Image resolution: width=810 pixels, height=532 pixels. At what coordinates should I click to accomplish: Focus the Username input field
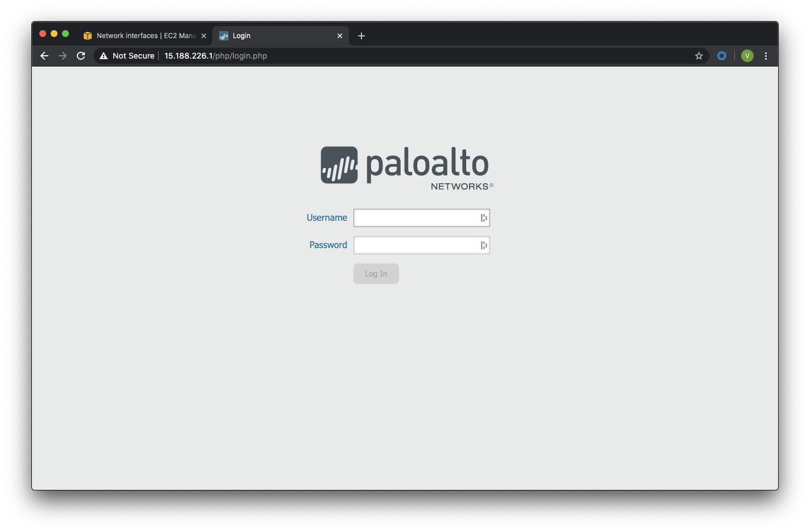coord(422,218)
